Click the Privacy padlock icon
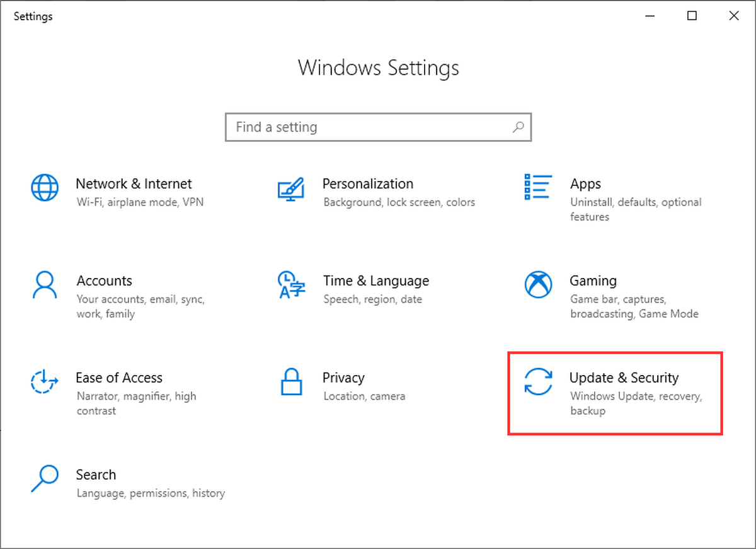Image resolution: width=756 pixels, height=549 pixels. click(x=291, y=381)
